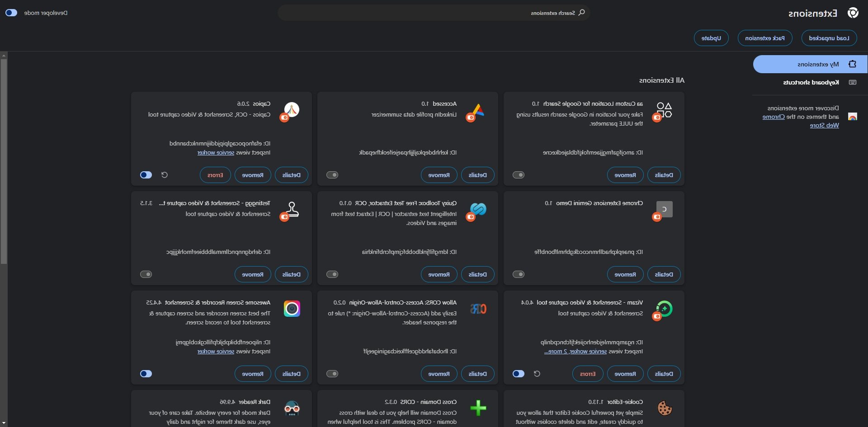This screenshot has width=868, height=427.
Task: Remove the aa Custom Location extension
Action: (x=625, y=175)
